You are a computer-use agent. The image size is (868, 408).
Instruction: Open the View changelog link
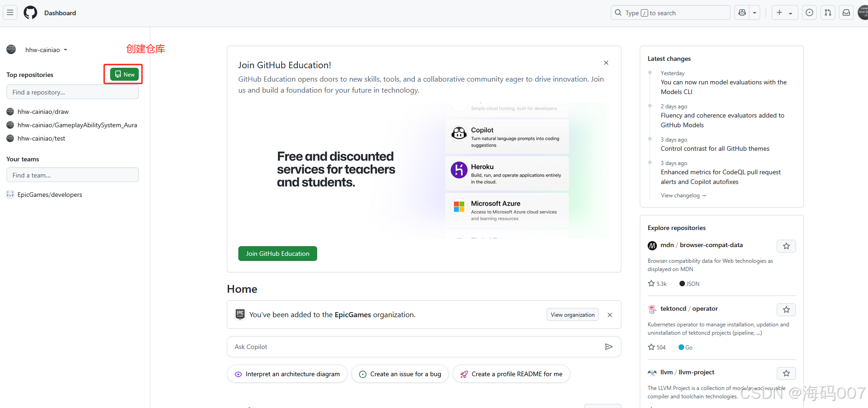[683, 195]
